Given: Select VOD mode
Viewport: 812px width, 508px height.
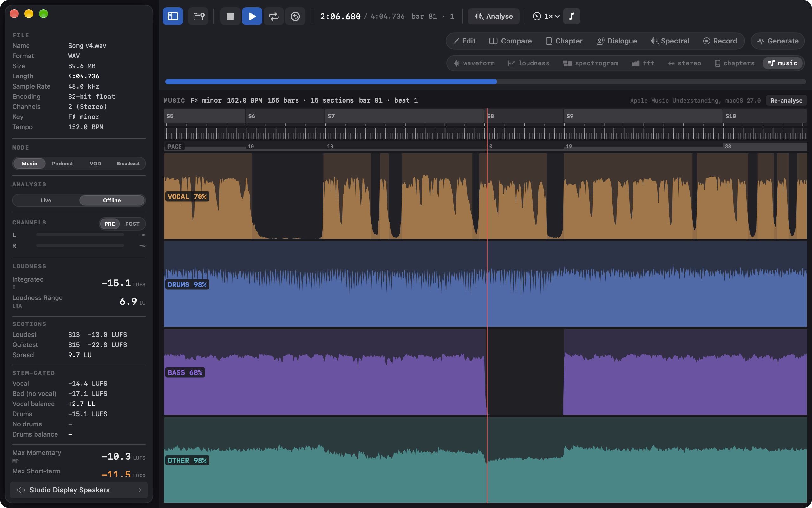Looking at the screenshot, I should (95, 164).
